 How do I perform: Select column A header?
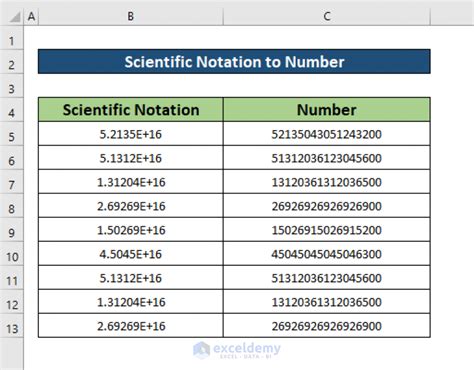pyautogui.click(x=31, y=16)
